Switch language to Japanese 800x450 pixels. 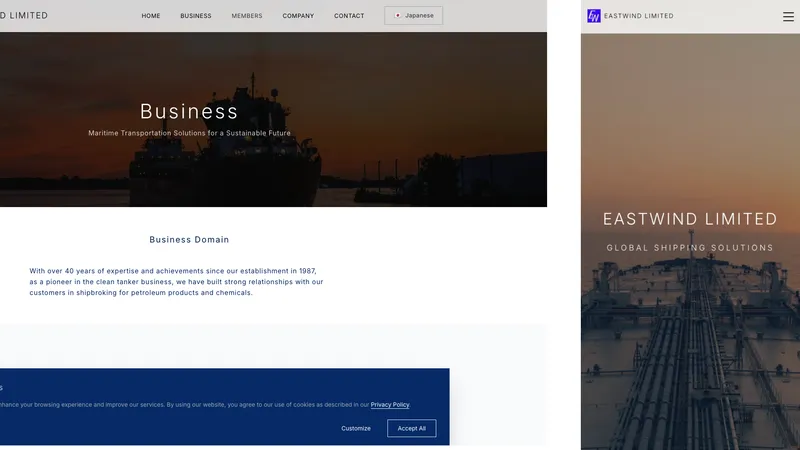click(413, 16)
